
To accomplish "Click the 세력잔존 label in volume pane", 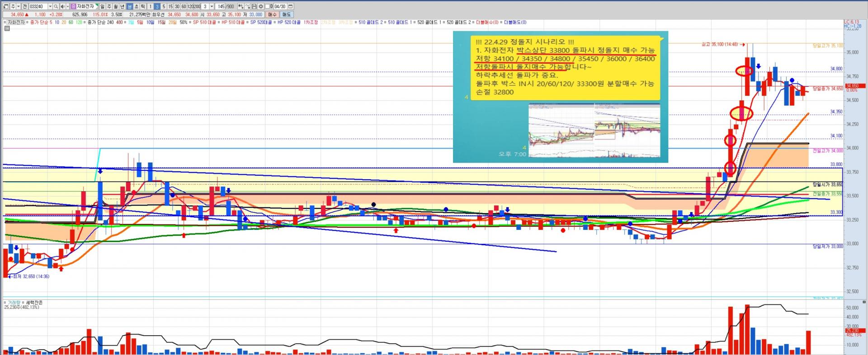I will [x=34, y=303].
